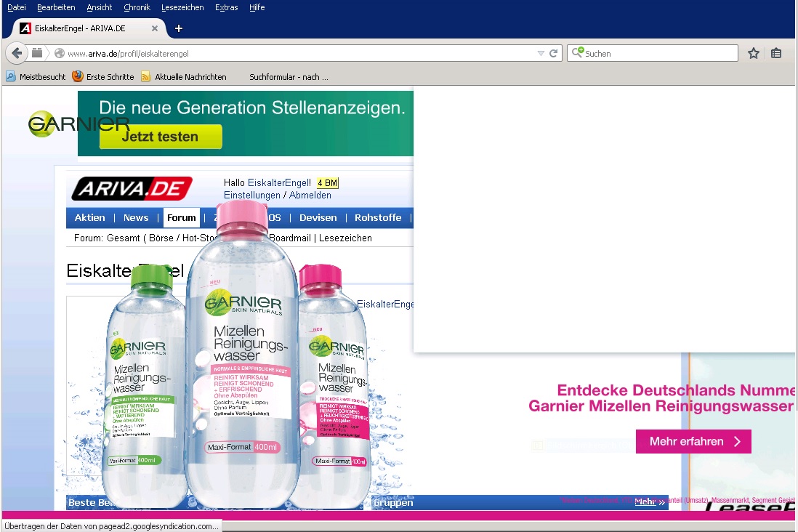Screen dimensions: 798x532
Task: Click the large pink-cap Garnier bottle ad
Action: 242,356
